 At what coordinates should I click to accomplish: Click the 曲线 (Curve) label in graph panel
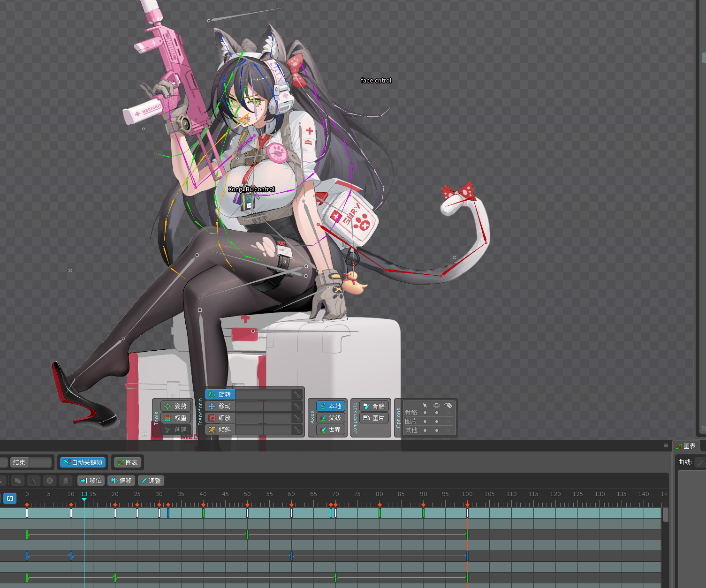tap(685, 462)
